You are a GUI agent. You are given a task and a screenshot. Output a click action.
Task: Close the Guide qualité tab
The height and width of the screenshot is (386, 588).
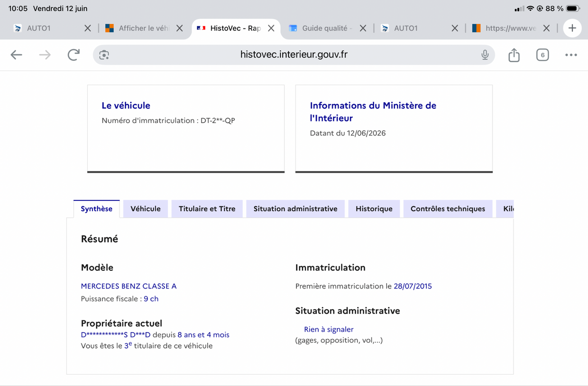pyautogui.click(x=363, y=28)
